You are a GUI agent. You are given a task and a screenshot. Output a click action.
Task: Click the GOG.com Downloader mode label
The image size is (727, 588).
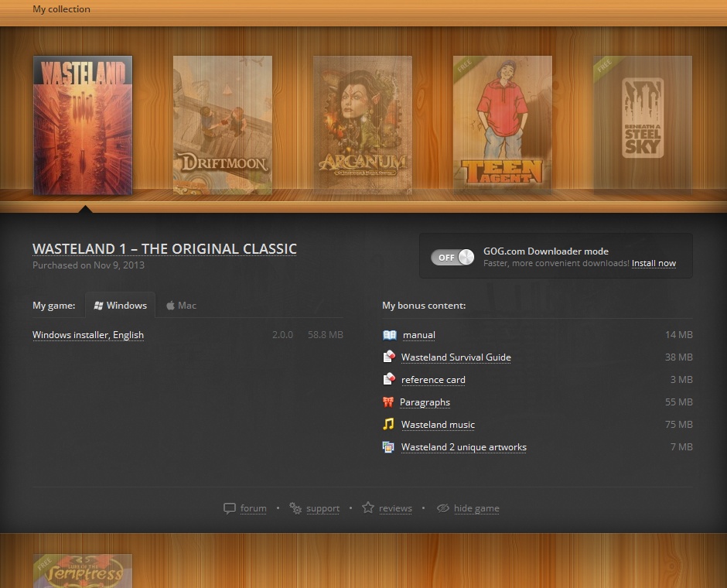pos(546,251)
